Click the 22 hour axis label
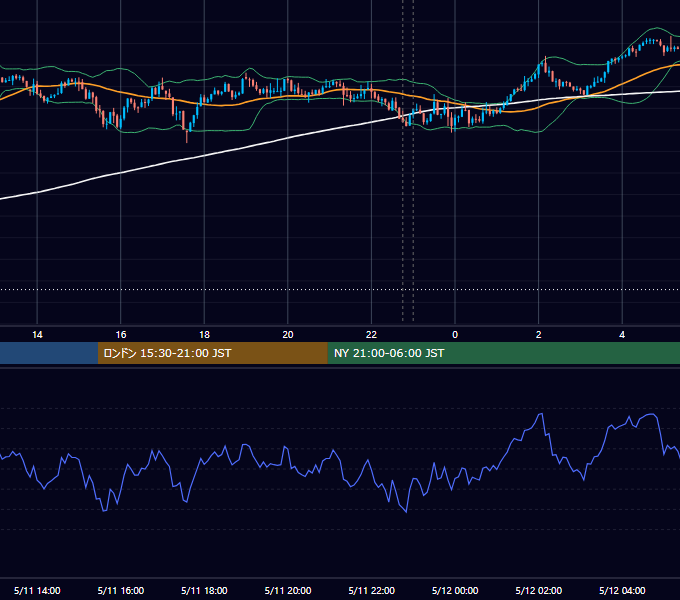The image size is (680, 600). click(371, 335)
